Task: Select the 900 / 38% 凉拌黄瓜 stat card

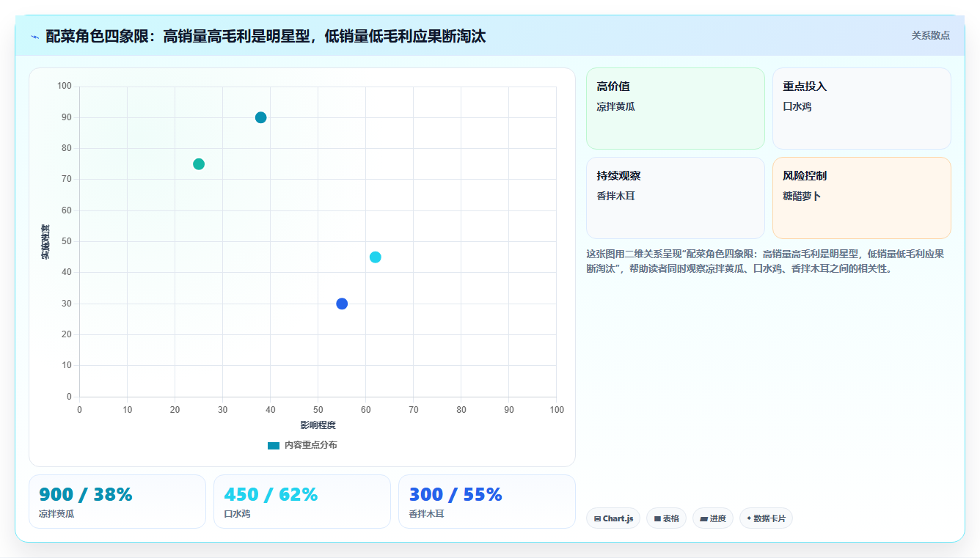Action: coord(117,502)
